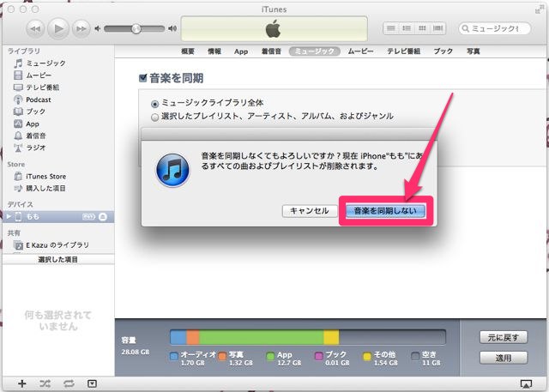Open the search magnifier options
The width and height of the screenshot is (549, 392).
coord(465,28)
